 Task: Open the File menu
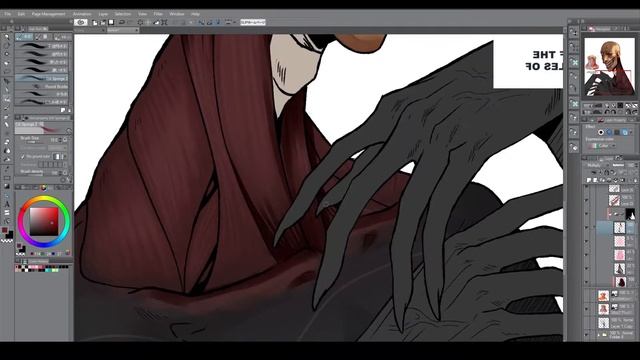tap(7, 14)
